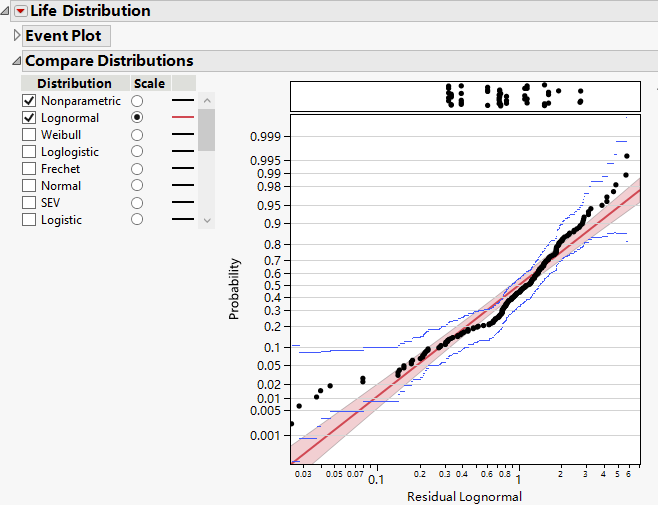The height and width of the screenshot is (505, 658).
Task: Click the x-axis tick label 1
Action: pos(519,479)
